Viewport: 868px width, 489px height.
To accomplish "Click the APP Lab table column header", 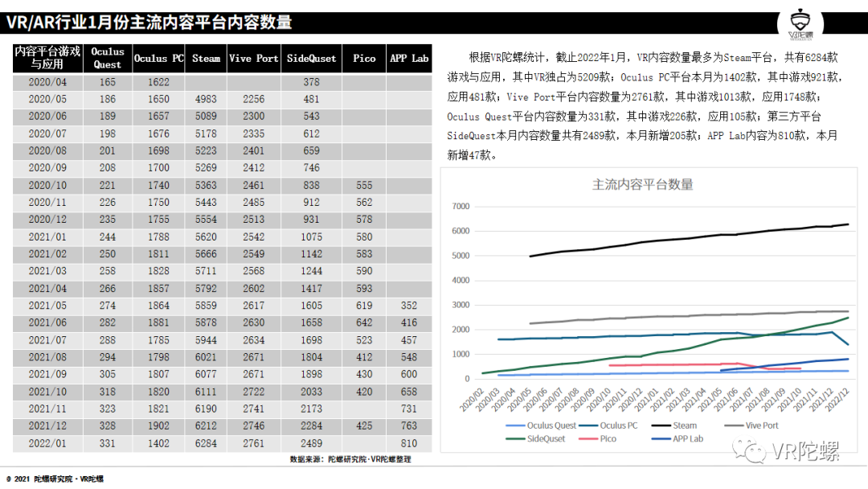I will click(409, 58).
